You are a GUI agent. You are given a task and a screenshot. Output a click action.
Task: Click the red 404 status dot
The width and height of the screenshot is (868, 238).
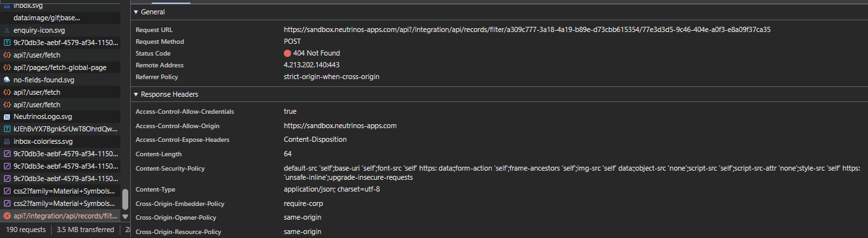(x=287, y=53)
